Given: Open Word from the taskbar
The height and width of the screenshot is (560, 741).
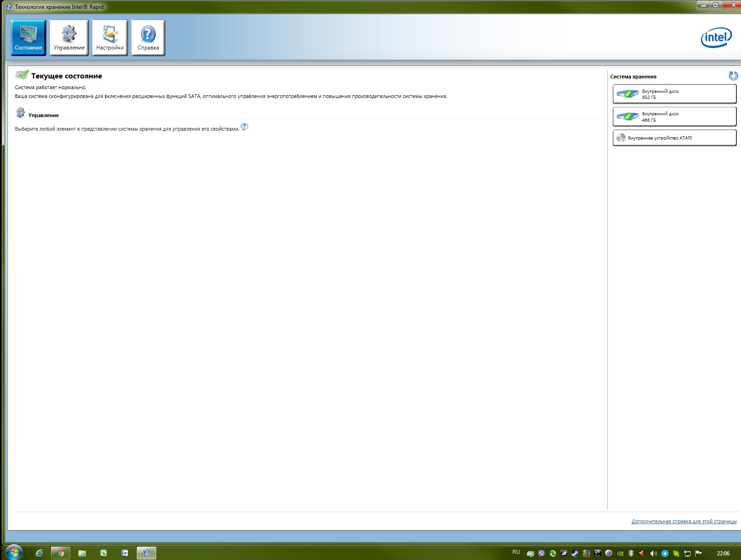Looking at the screenshot, I should [125, 553].
